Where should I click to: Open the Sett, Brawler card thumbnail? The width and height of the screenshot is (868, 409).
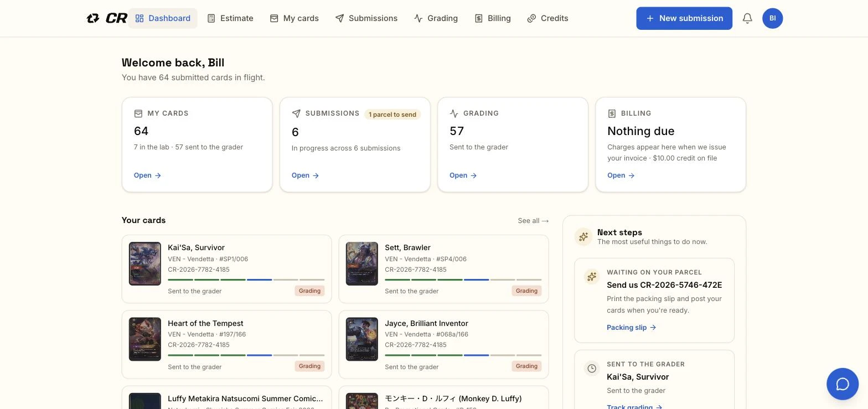point(362,263)
